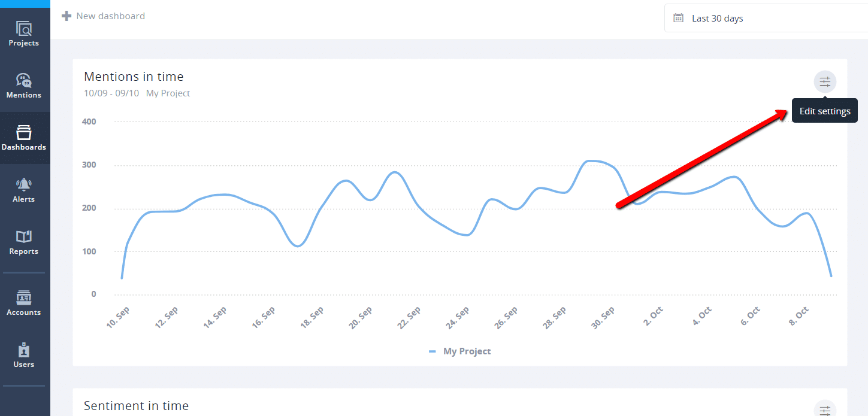868x416 pixels.
Task: Open the Projects sidebar icon
Action: (x=24, y=29)
